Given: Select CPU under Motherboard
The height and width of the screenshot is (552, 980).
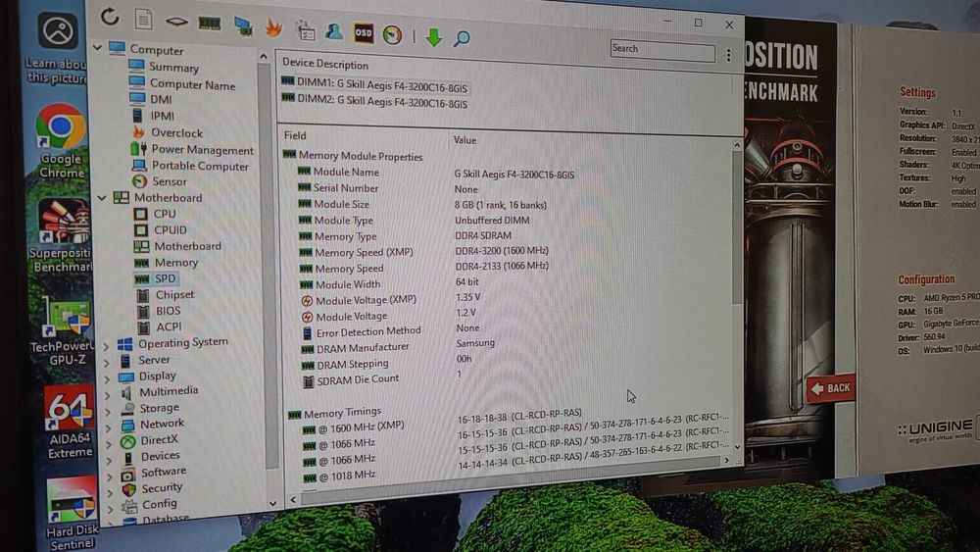Looking at the screenshot, I should 165,214.
